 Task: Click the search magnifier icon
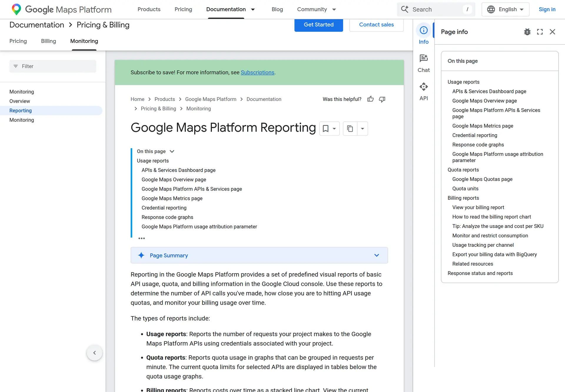click(x=405, y=9)
